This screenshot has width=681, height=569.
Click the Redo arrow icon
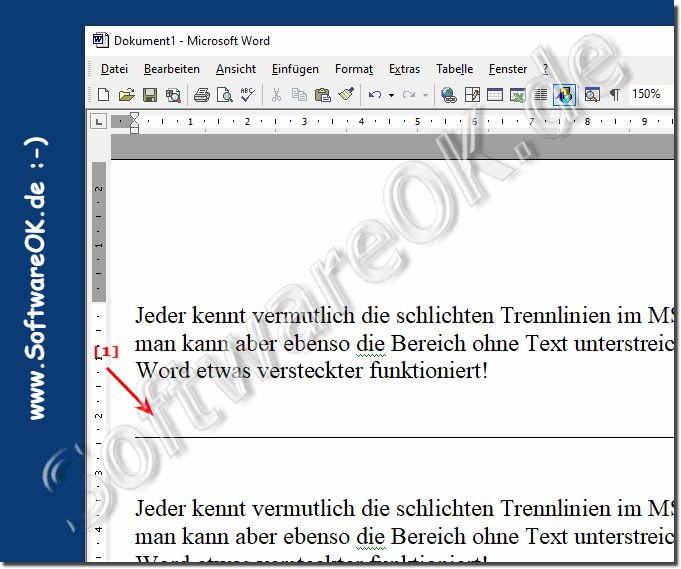409,94
